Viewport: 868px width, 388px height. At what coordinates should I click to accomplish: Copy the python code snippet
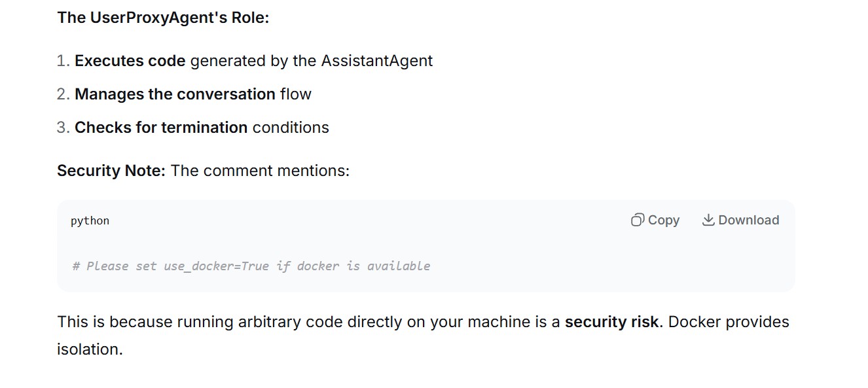655,220
